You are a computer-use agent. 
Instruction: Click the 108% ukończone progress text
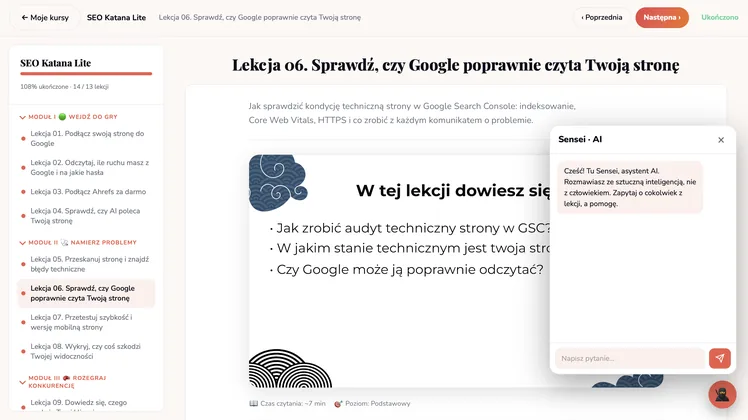(64, 87)
